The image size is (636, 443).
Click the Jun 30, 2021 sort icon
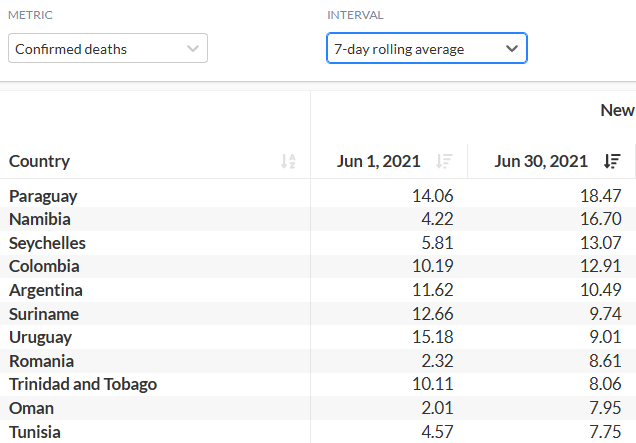click(x=612, y=161)
